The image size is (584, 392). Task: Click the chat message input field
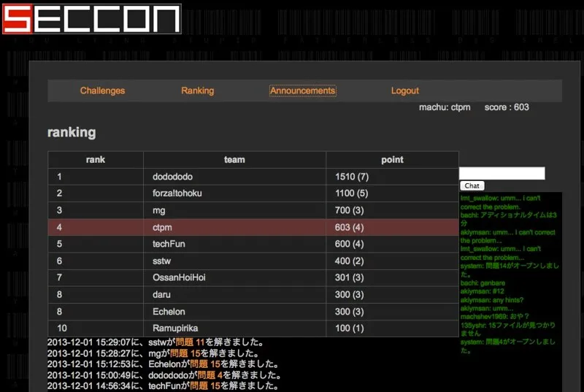(x=502, y=173)
